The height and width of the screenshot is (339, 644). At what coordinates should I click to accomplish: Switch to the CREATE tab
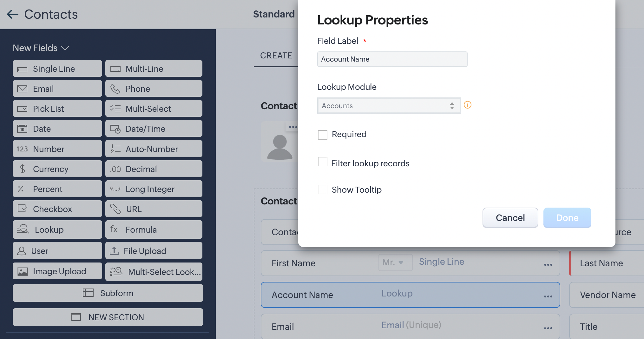(x=276, y=56)
